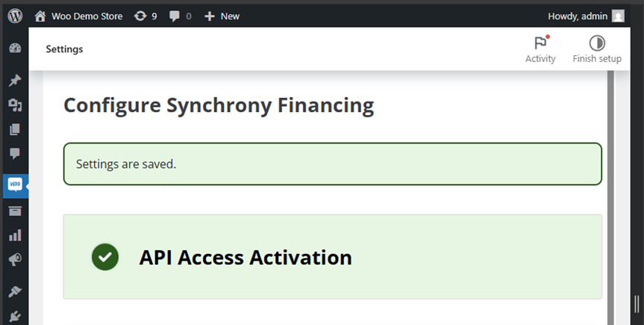Image resolution: width=644 pixels, height=325 pixels.
Task: Open Posts via the pushpin icon
Action: (15, 81)
